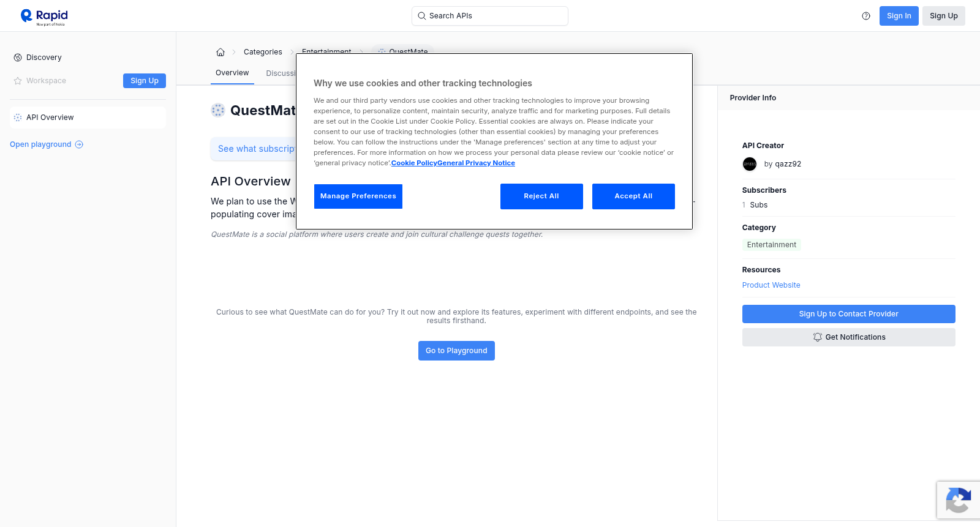Click the cookie dialog heading text

coord(423,83)
